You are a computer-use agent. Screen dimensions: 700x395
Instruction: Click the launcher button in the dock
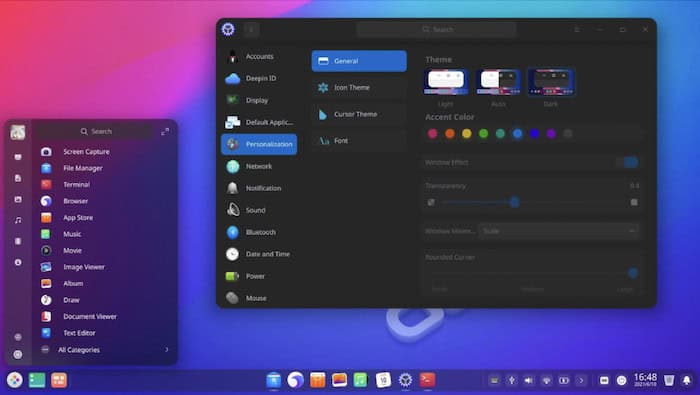point(15,380)
